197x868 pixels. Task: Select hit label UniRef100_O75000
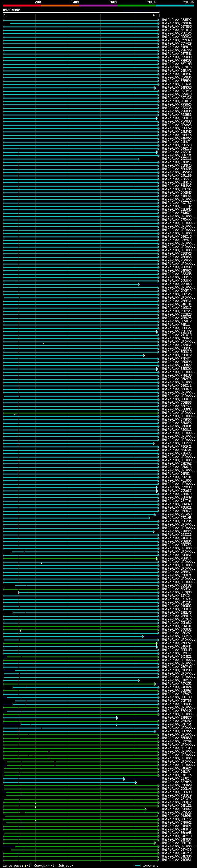click(177, 220)
